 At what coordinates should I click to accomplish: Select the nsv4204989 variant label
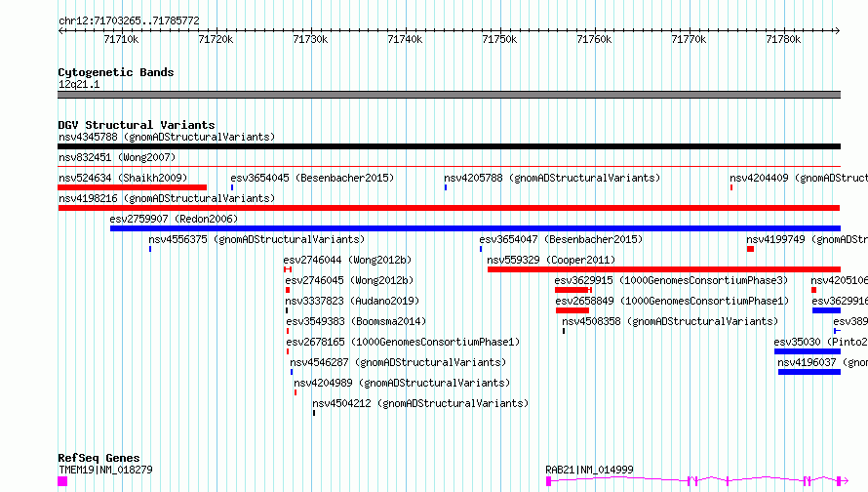402,383
